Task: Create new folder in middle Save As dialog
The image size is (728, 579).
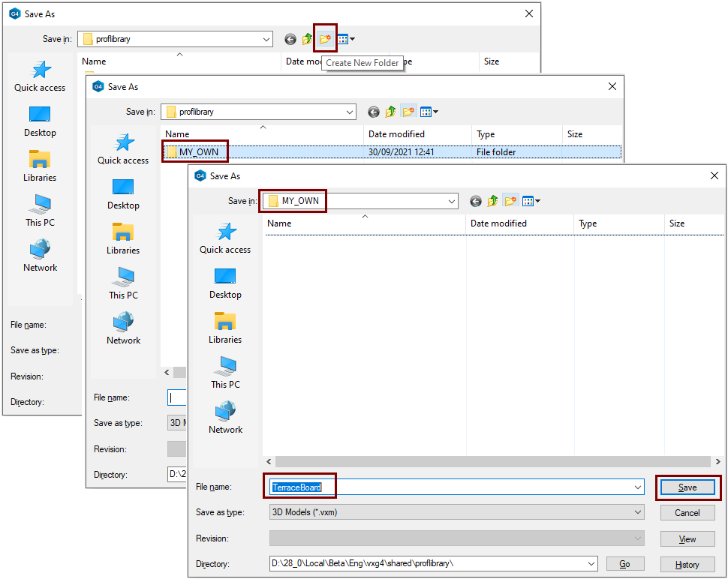Action: 408,112
